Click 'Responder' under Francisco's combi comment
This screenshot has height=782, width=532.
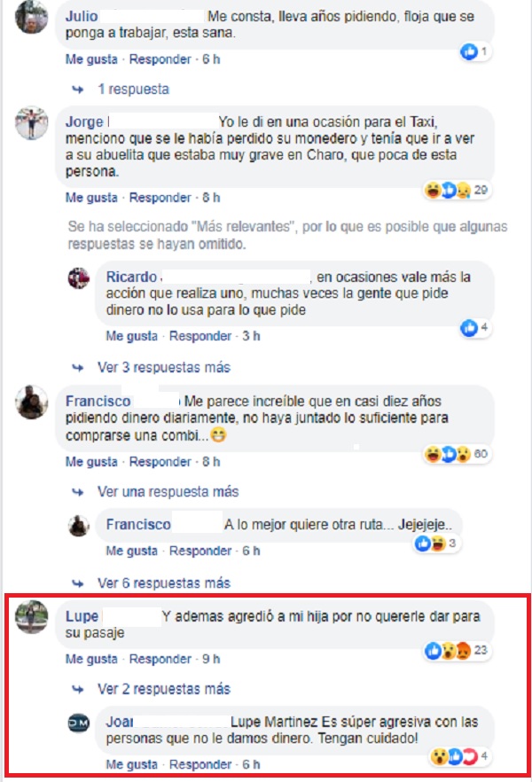[x=160, y=462]
